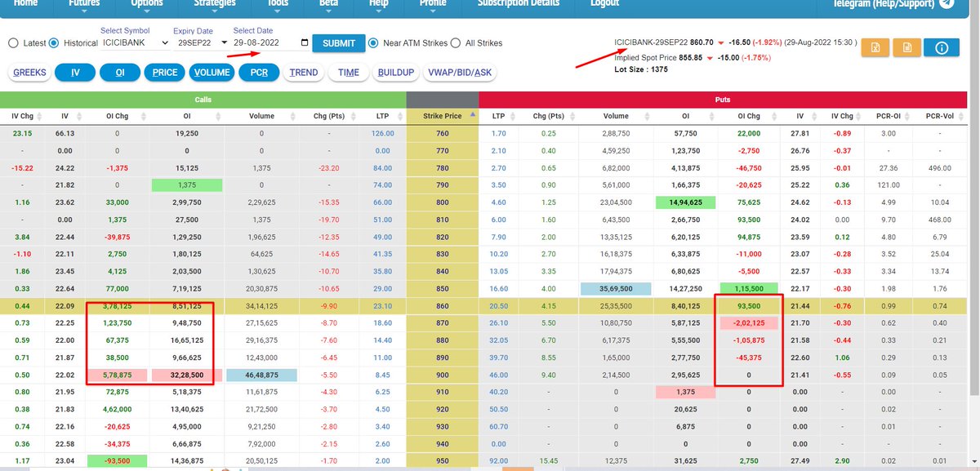Click the ICICIBANK-29SEP22 price label

651,41
